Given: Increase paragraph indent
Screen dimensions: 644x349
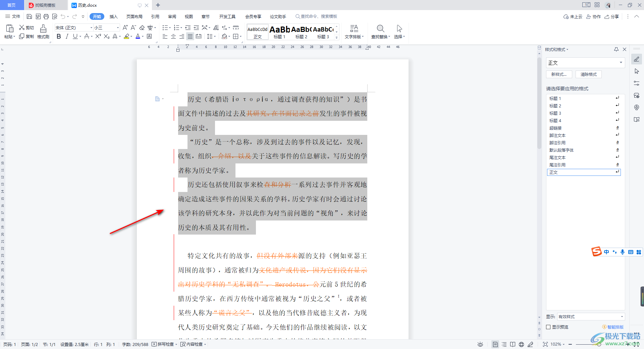Looking at the screenshot, I should point(196,28).
